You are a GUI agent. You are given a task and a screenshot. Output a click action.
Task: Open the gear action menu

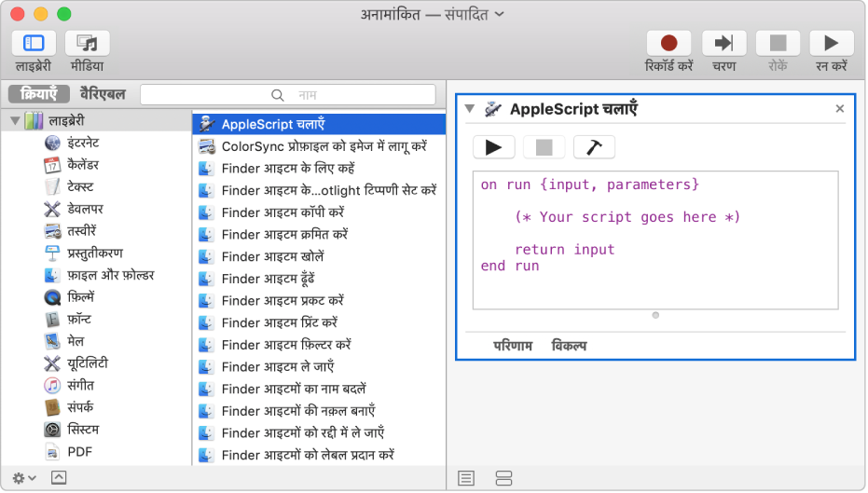tap(24, 478)
